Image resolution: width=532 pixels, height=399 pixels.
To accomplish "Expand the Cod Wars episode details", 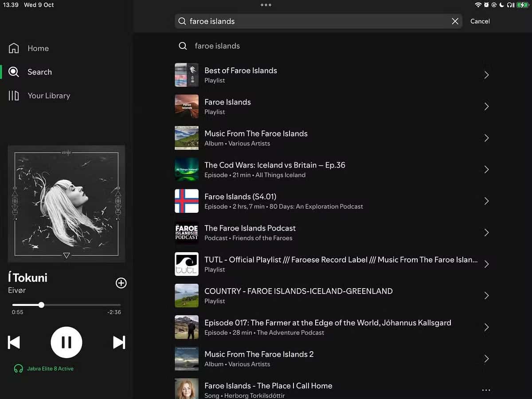I will pyautogui.click(x=486, y=169).
